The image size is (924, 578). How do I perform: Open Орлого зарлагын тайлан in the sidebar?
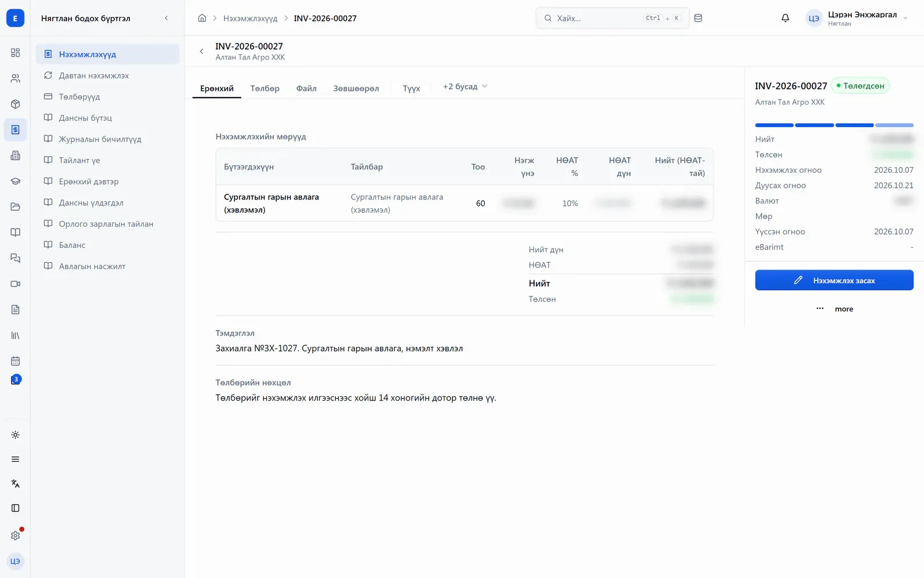click(x=107, y=224)
